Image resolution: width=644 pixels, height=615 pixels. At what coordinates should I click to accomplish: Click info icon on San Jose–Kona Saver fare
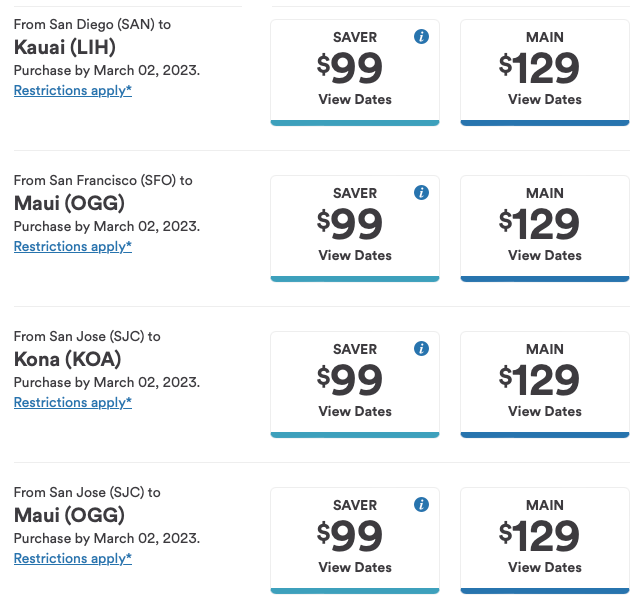[x=421, y=349]
